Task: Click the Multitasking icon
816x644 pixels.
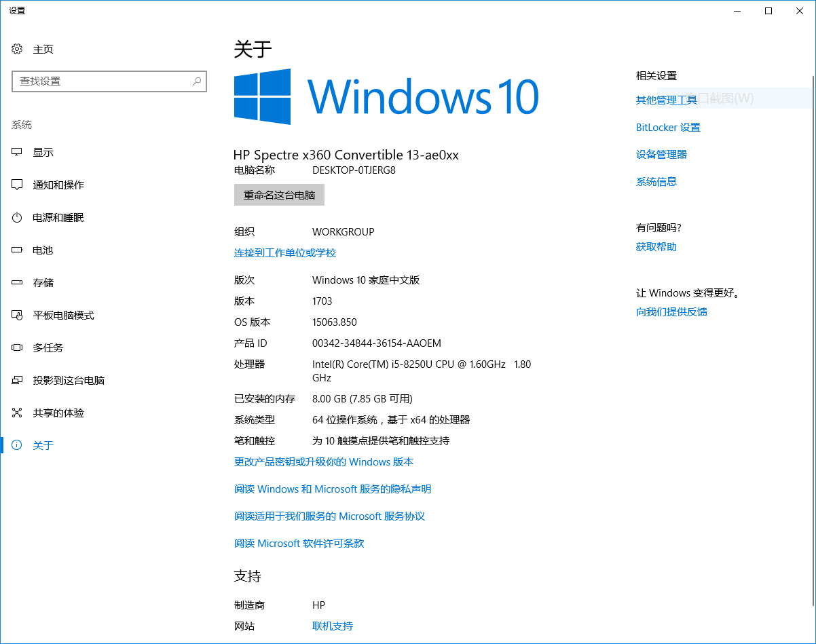Action: [17, 347]
